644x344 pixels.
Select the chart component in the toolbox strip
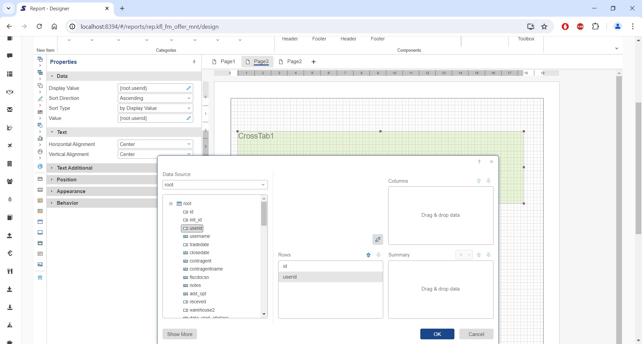[x=40, y=138]
